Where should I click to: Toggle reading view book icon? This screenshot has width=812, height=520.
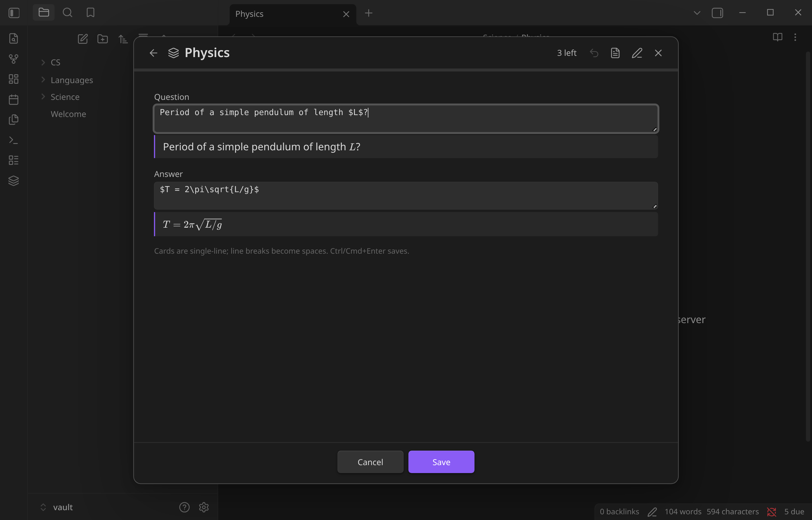pyautogui.click(x=777, y=37)
